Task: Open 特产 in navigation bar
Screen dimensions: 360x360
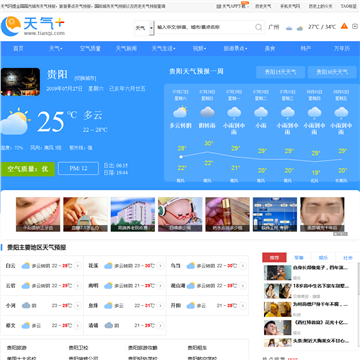Action: tap(306, 49)
